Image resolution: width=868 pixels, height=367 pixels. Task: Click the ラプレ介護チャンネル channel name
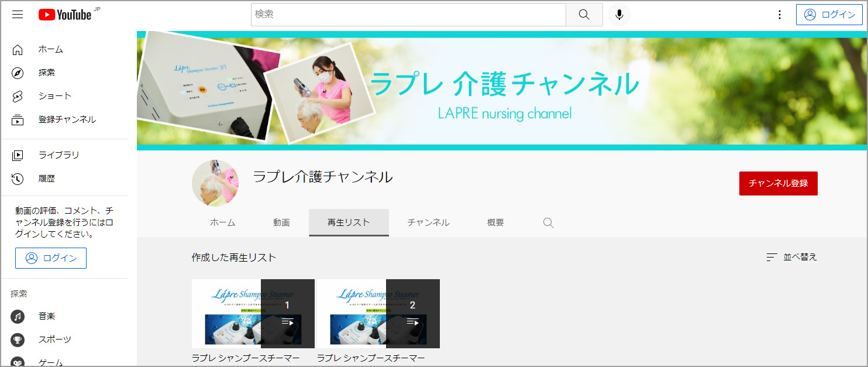[x=323, y=177]
